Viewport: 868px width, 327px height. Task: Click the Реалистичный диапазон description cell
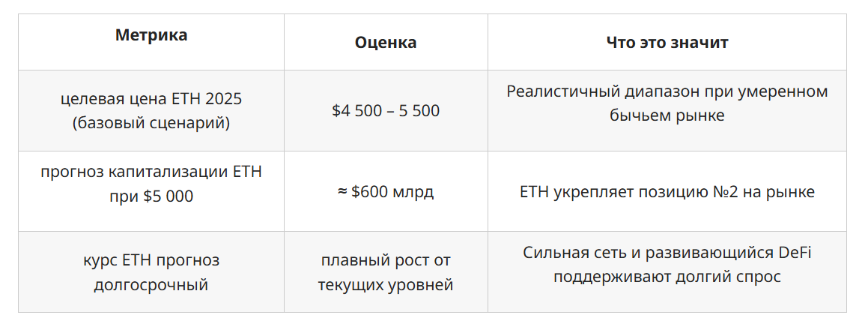pyautogui.click(x=667, y=103)
